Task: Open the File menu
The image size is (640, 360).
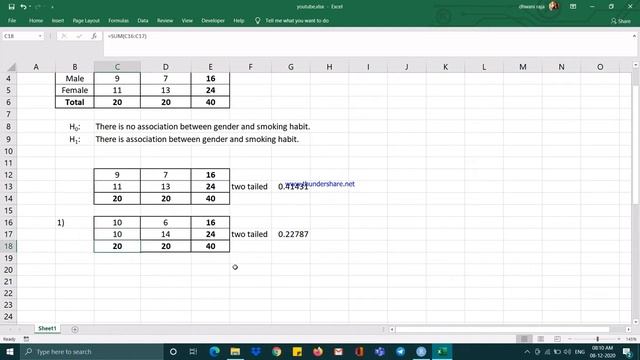Action: coord(12,20)
